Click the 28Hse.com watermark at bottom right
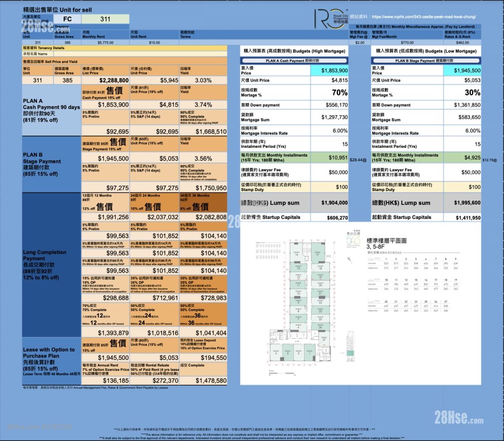 [459, 418]
